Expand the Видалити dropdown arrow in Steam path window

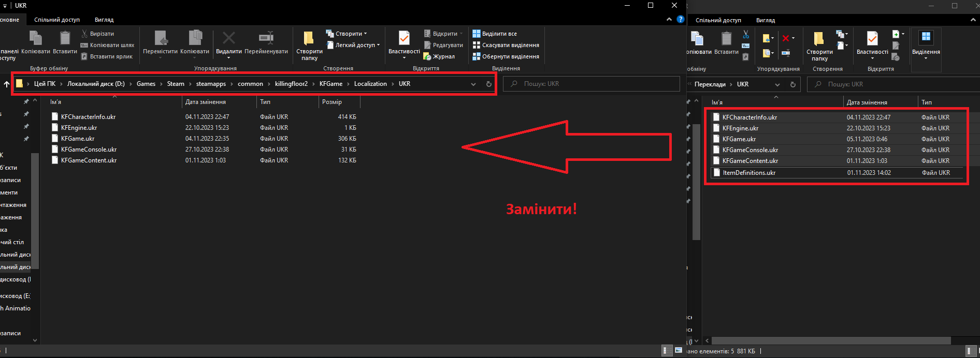[x=228, y=58]
